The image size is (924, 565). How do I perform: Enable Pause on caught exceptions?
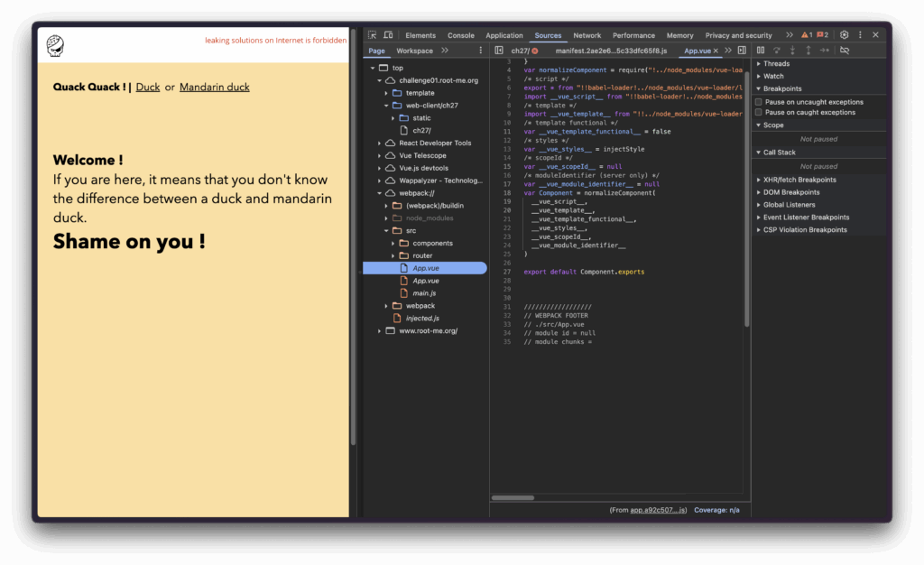pos(759,113)
